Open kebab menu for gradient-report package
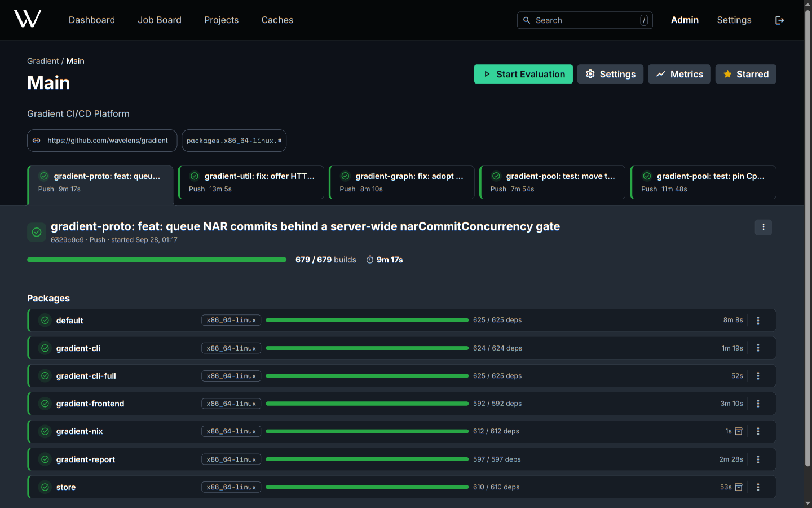The image size is (812, 508). 758,459
